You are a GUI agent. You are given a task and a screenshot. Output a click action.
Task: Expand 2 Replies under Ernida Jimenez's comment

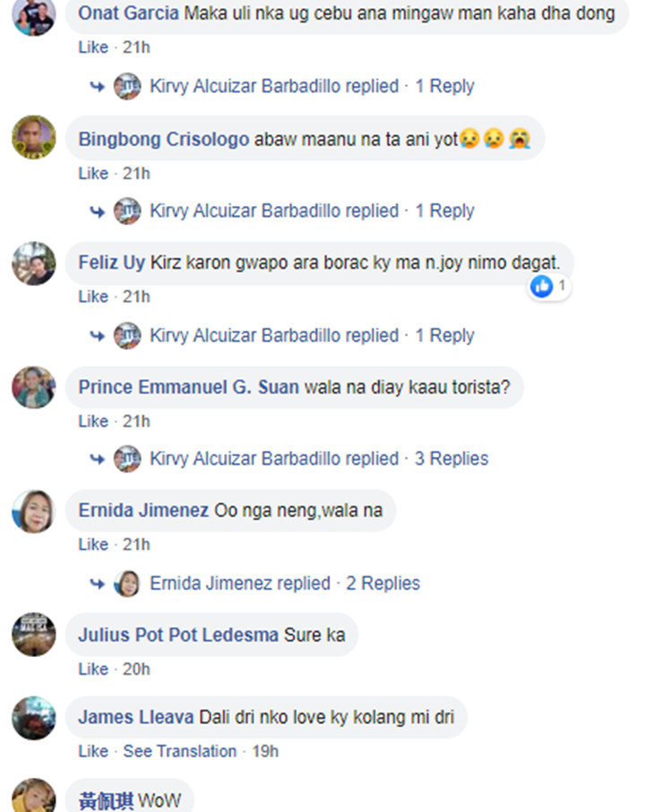(383, 583)
